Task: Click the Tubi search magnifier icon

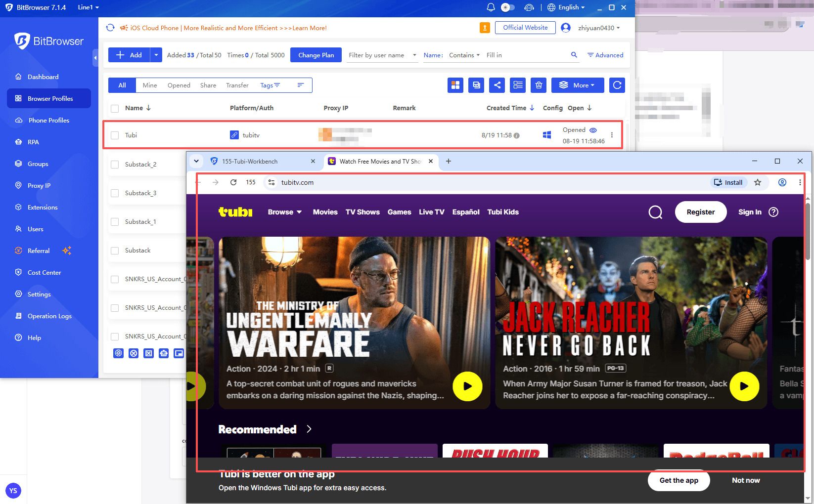Action: (655, 212)
